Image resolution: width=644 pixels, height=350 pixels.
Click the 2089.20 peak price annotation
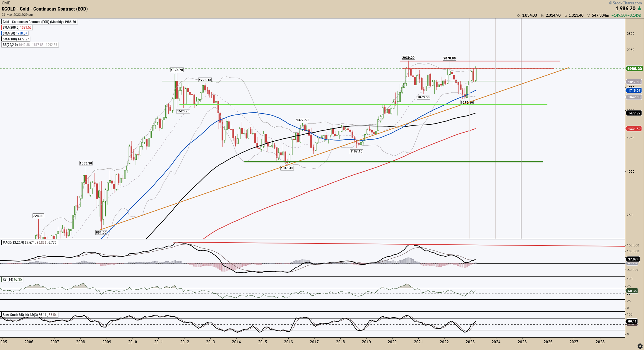click(408, 58)
